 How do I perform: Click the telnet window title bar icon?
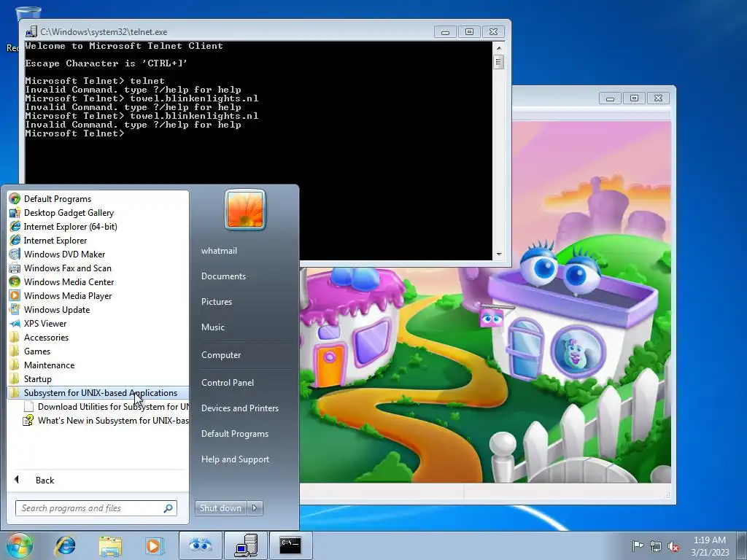31,32
